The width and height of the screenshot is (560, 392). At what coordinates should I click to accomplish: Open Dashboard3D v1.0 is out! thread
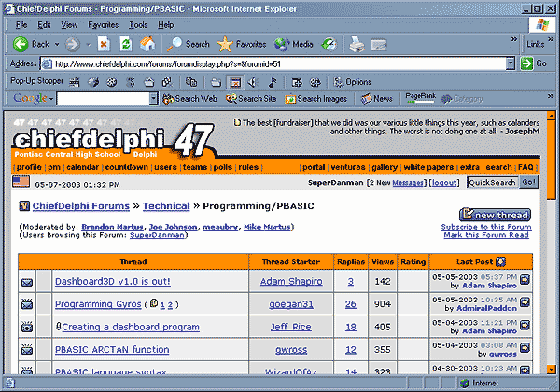coord(113,281)
